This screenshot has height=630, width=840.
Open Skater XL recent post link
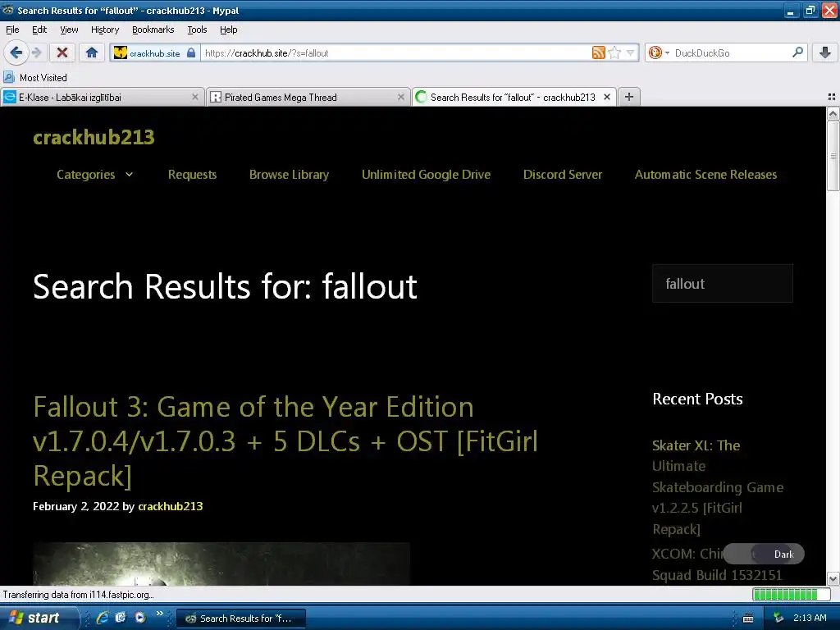717,487
